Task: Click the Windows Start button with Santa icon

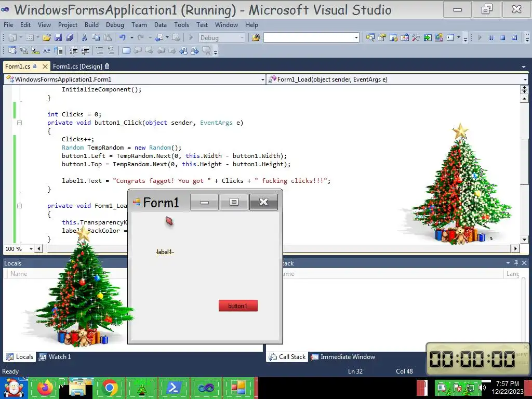Action: pyautogui.click(x=14, y=388)
